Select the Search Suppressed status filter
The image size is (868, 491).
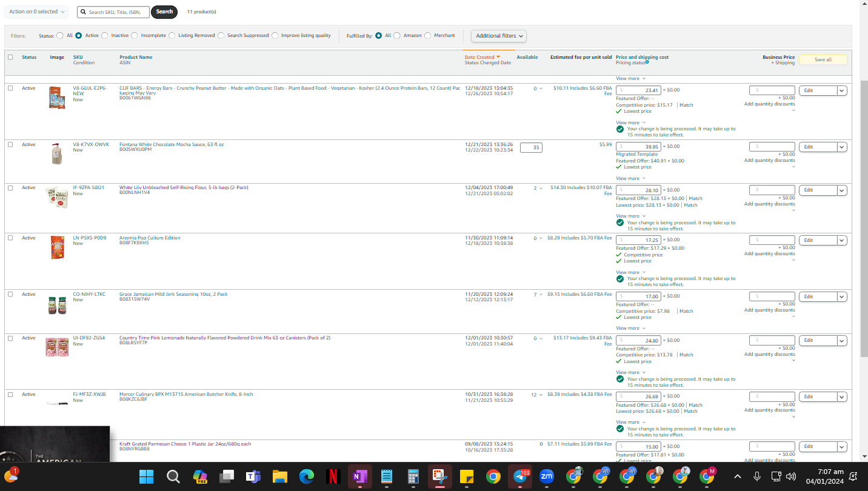221,35
